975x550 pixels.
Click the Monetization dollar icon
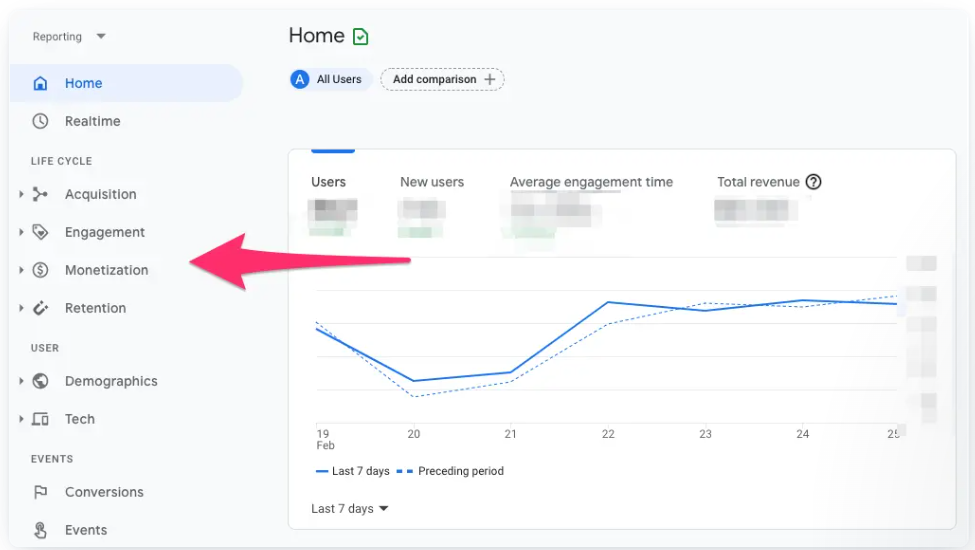pyautogui.click(x=40, y=270)
